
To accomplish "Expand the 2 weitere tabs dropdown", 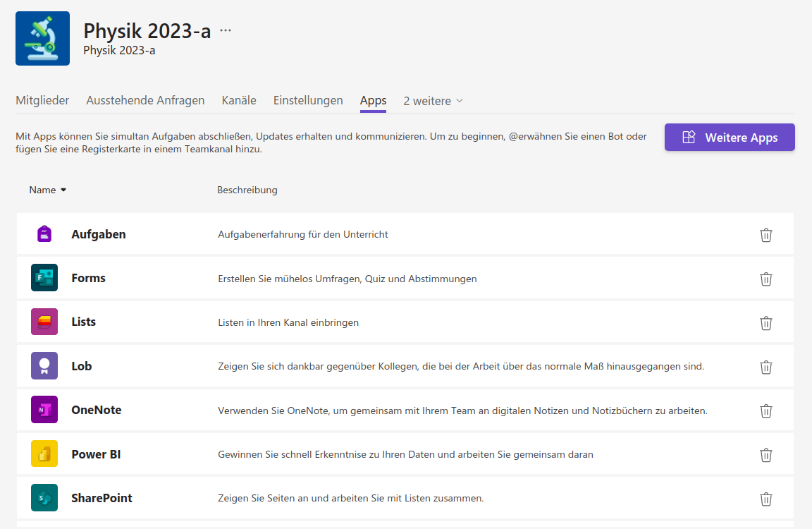I will [x=433, y=101].
